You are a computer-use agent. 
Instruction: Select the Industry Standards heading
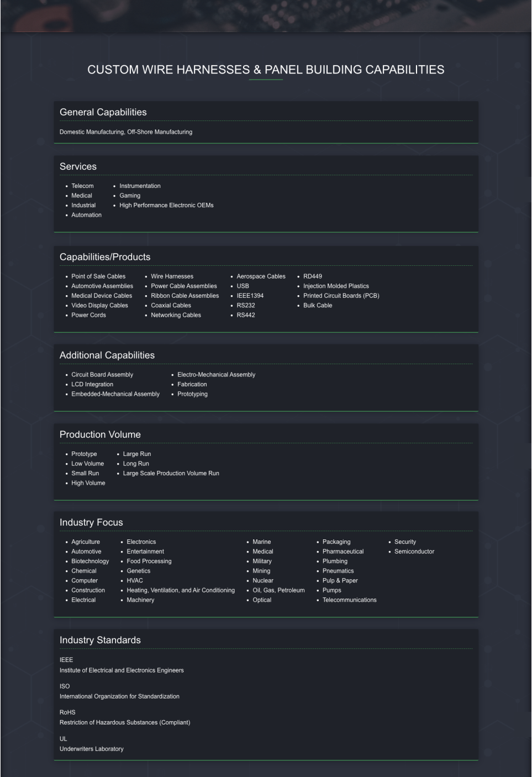(x=100, y=640)
